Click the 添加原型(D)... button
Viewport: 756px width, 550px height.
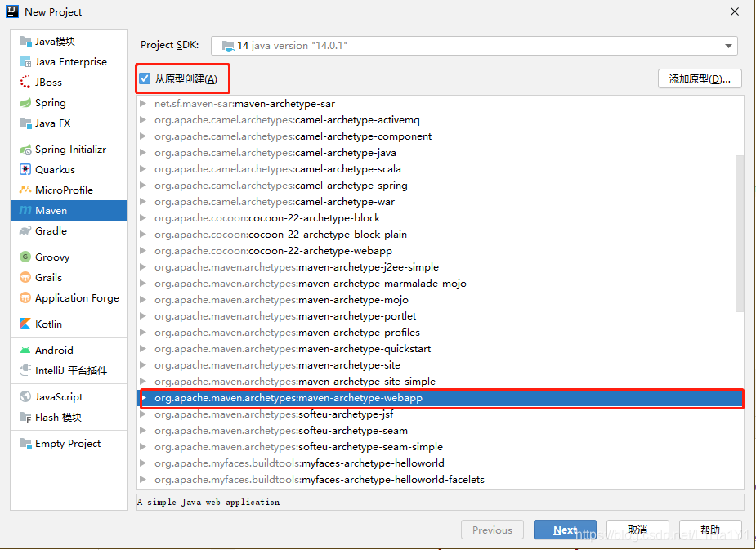click(700, 78)
